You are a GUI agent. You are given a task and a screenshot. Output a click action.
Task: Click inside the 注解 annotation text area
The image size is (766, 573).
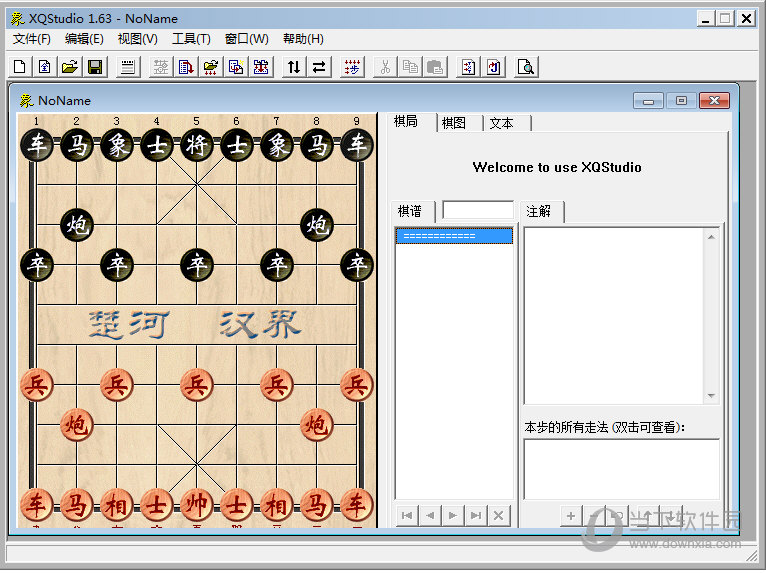click(614, 316)
